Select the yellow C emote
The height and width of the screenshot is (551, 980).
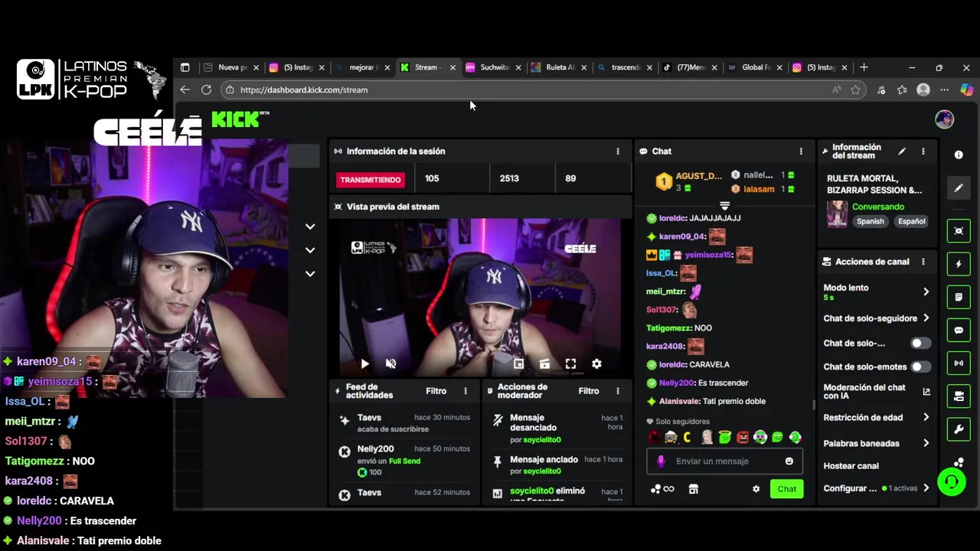(x=688, y=438)
